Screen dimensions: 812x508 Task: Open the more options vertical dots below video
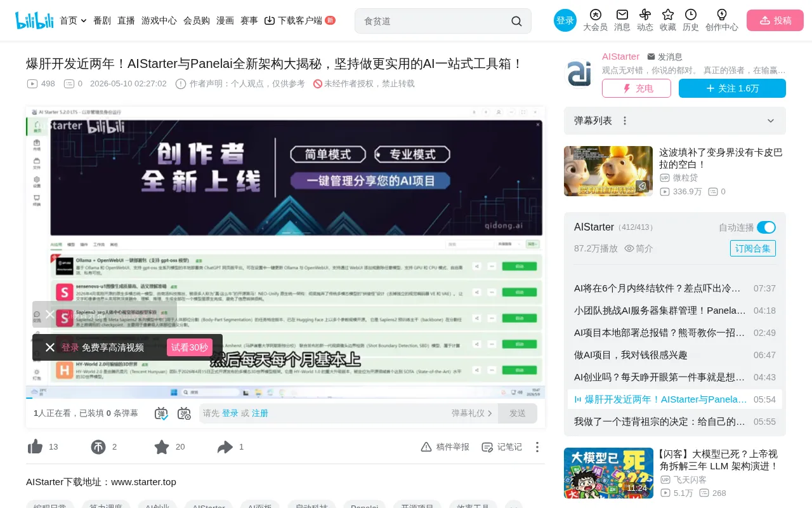[x=537, y=447]
